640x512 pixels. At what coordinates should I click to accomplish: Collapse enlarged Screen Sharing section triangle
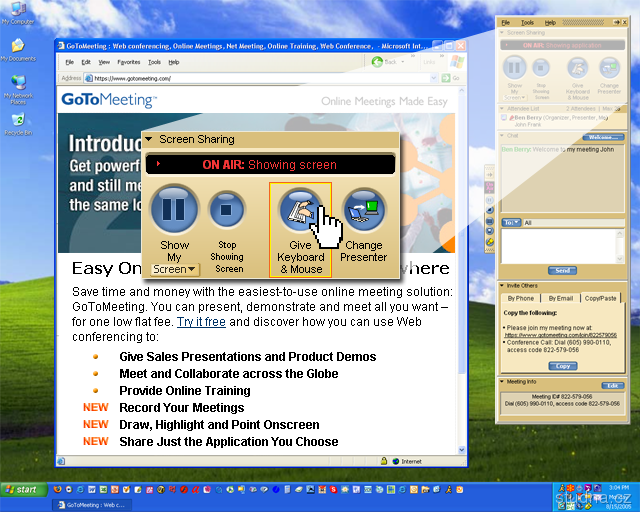tap(149, 139)
